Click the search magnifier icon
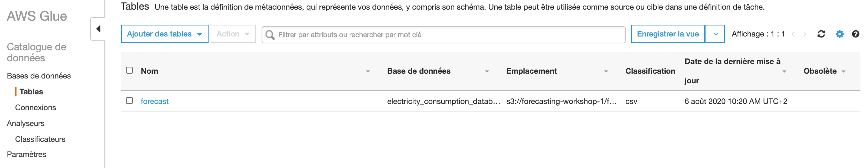This screenshot has width=868, height=168. tap(270, 35)
